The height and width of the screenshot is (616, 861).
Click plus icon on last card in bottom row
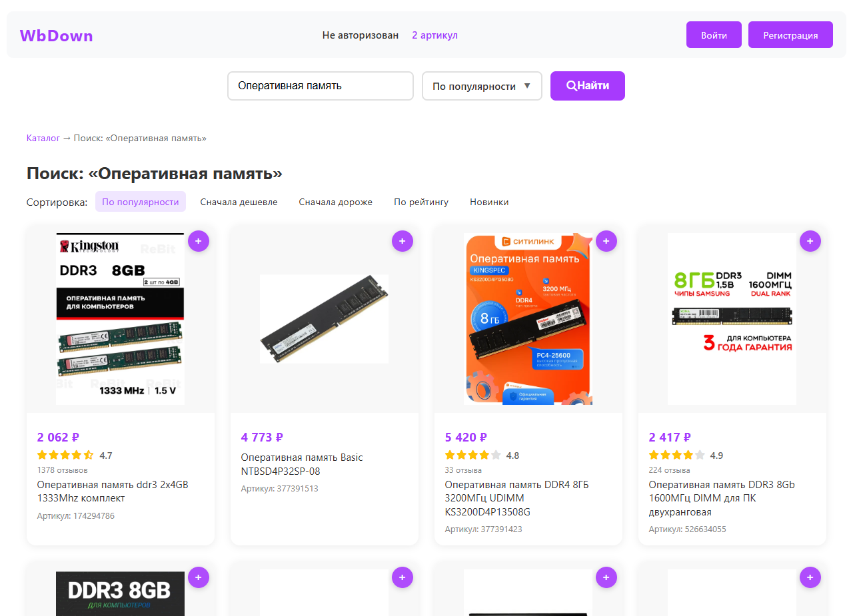tap(810, 577)
